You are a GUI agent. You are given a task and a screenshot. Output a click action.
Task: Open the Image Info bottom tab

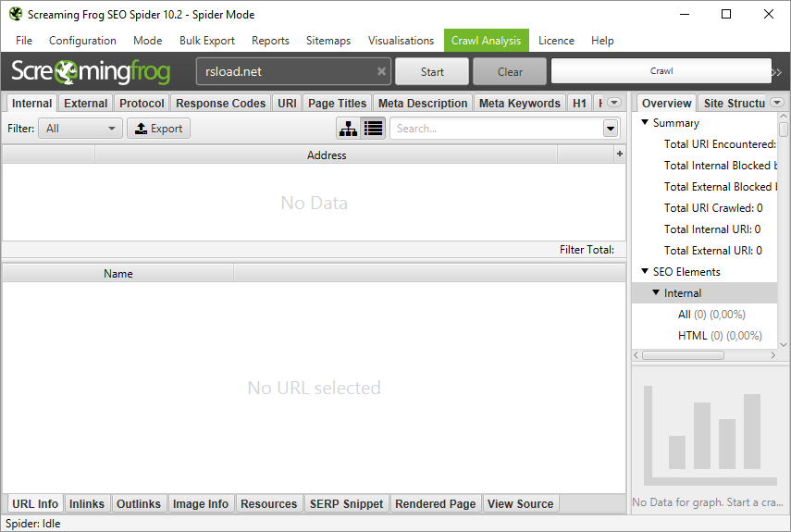tap(200, 503)
